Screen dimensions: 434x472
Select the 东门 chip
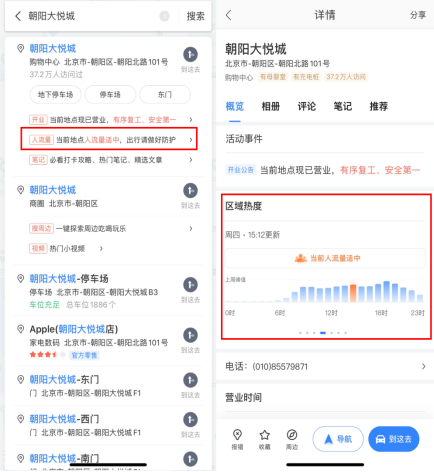click(165, 95)
